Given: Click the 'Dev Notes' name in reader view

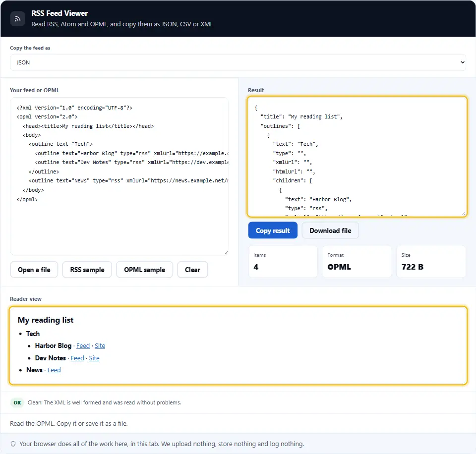Looking at the screenshot, I should click(x=51, y=358).
